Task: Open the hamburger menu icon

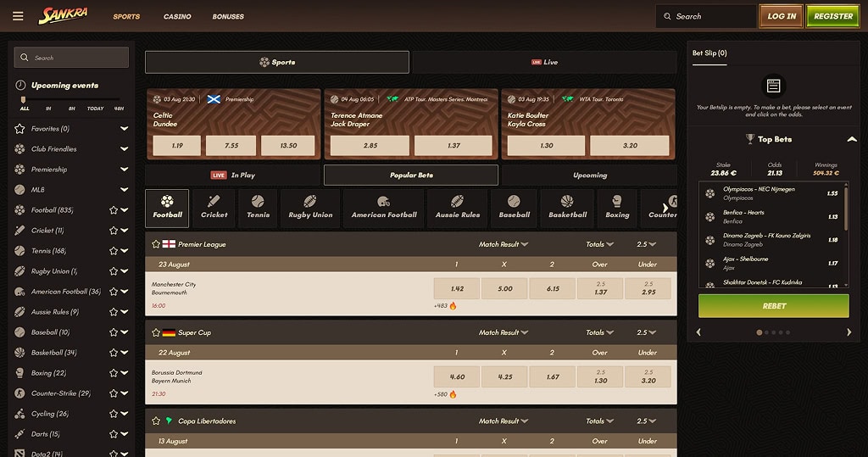Action: [x=18, y=16]
